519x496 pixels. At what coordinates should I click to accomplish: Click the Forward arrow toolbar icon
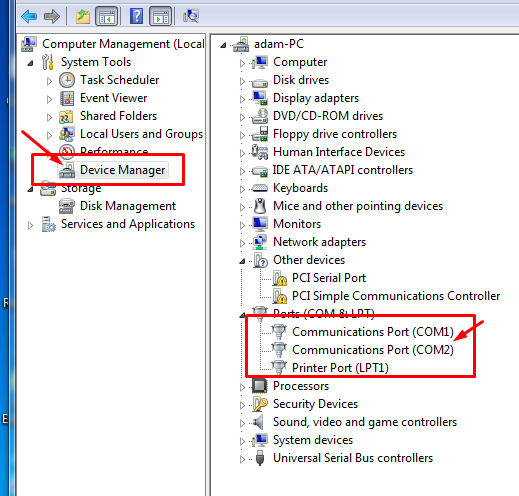(52, 16)
